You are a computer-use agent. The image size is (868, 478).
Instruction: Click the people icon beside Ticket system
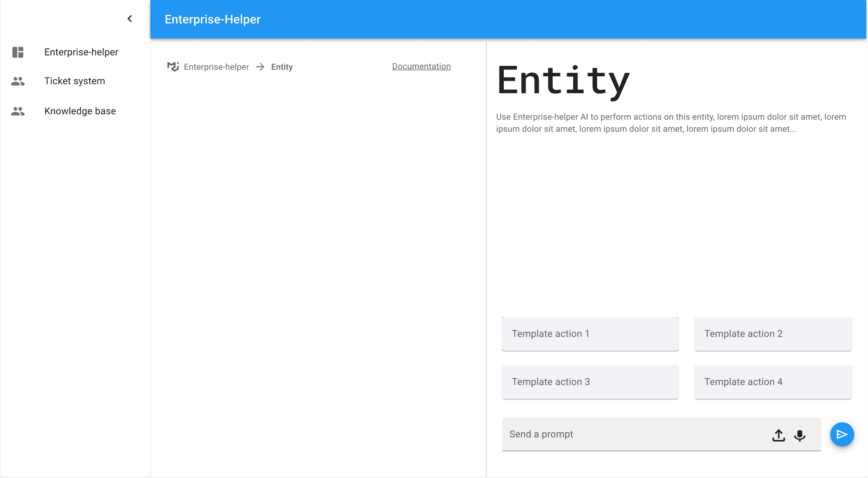click(18, 81)
